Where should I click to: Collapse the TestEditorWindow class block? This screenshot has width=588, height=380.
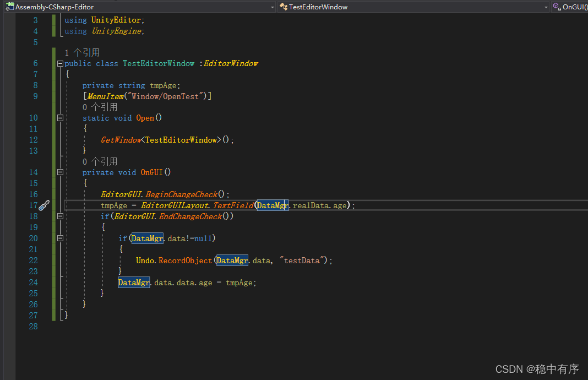pos(60,63)
